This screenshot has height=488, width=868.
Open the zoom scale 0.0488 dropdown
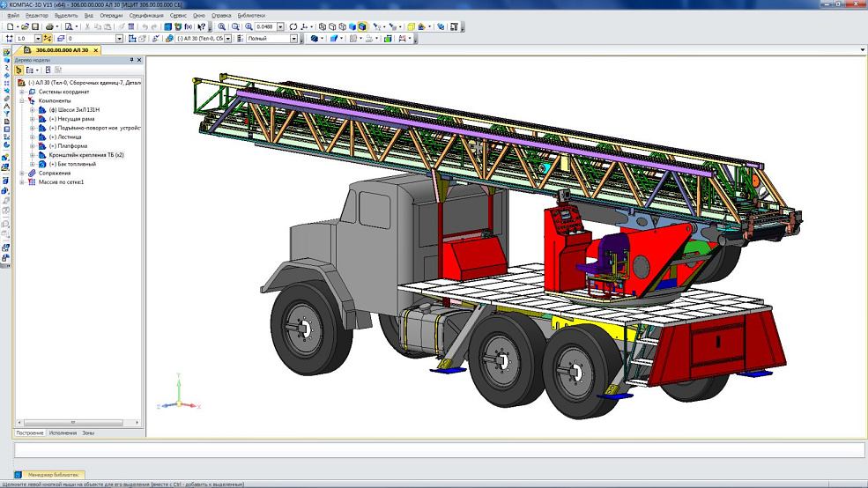pos(281,26)
